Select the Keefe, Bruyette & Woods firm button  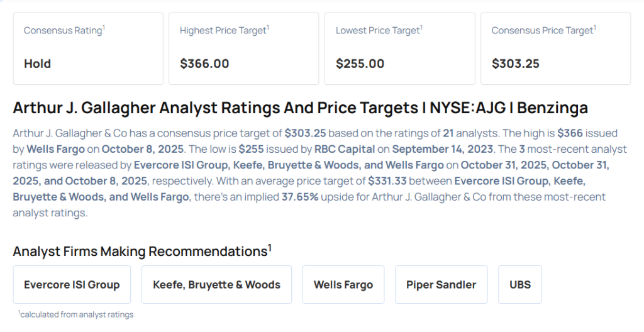click(x=216, y=284)
